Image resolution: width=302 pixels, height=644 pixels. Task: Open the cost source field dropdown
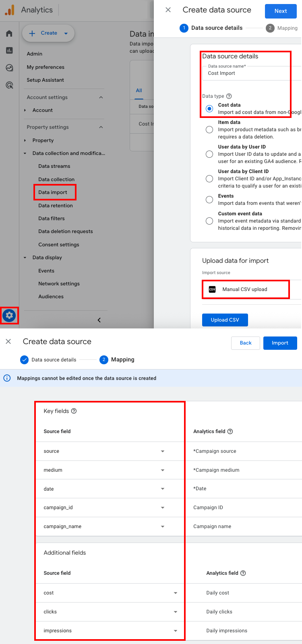[175, 593]
